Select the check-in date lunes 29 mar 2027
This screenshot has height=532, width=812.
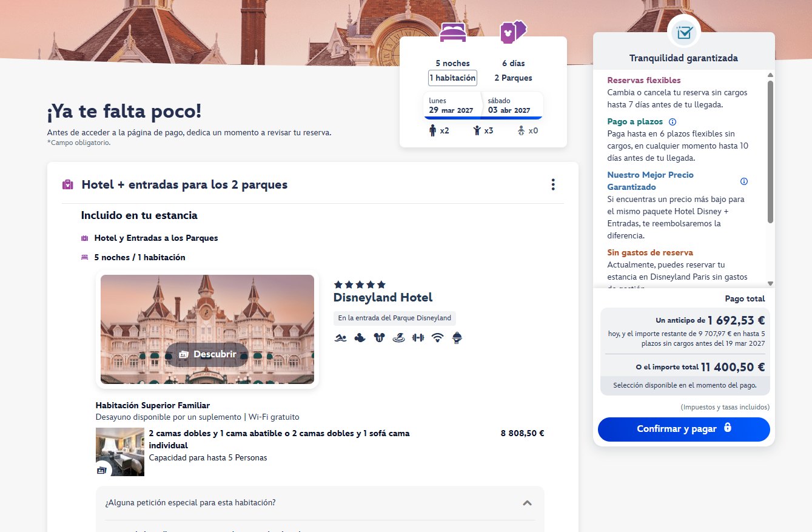pos(451,106)
